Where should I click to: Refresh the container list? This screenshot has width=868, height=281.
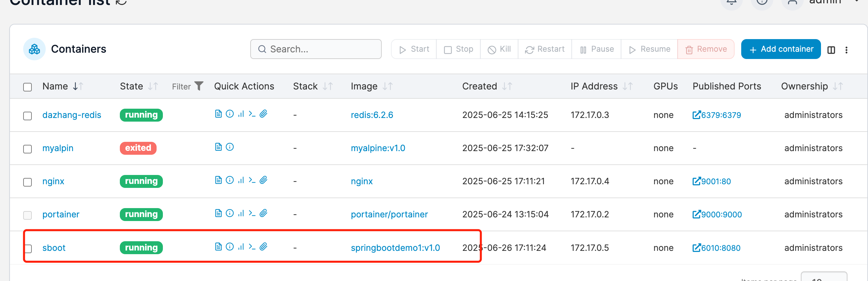click(x=121, y=2)
